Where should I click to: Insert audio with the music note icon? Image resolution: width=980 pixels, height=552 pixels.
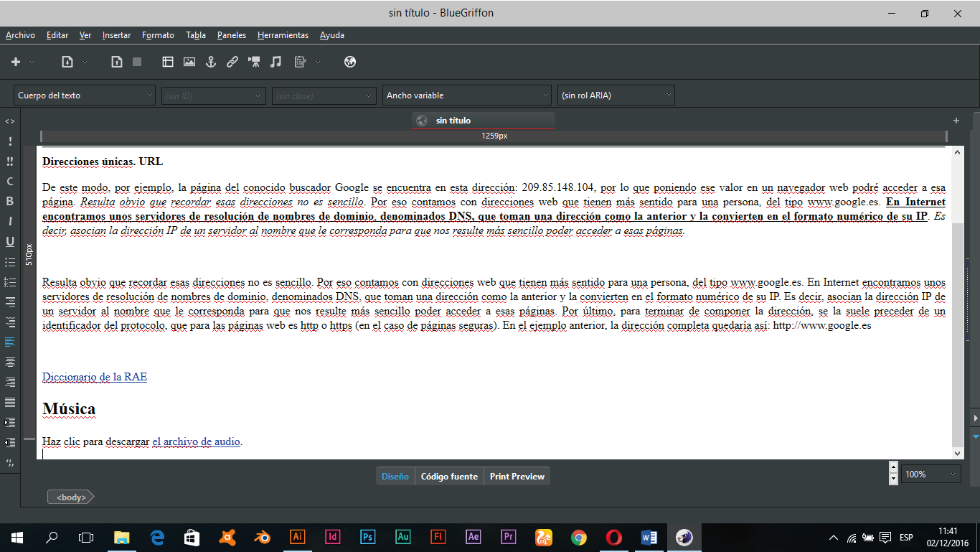coord(275,62)
